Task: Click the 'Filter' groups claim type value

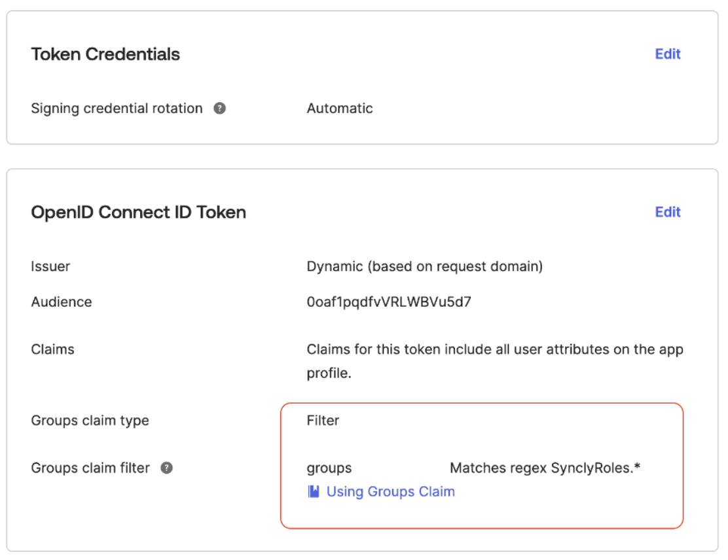Action: click(323, 421)
